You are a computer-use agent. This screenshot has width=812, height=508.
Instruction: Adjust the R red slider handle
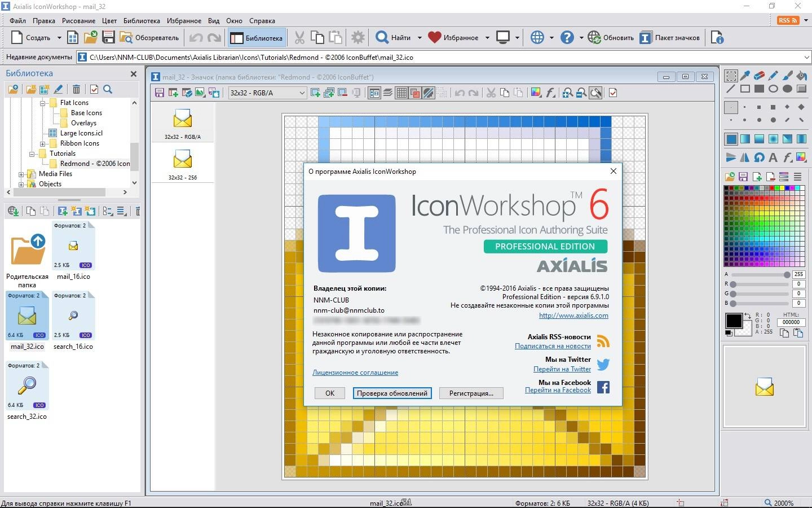tap(733, 284)
